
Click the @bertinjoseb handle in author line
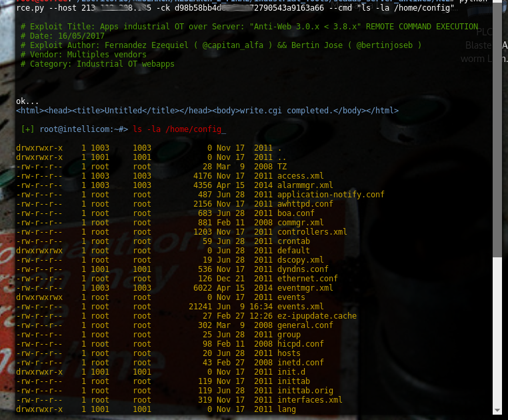384,45
